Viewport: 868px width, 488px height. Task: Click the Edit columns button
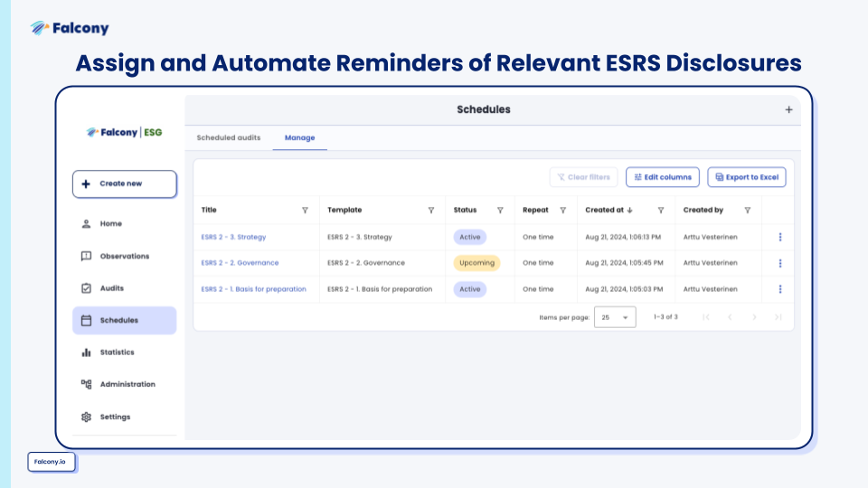[x=663, y=177]
